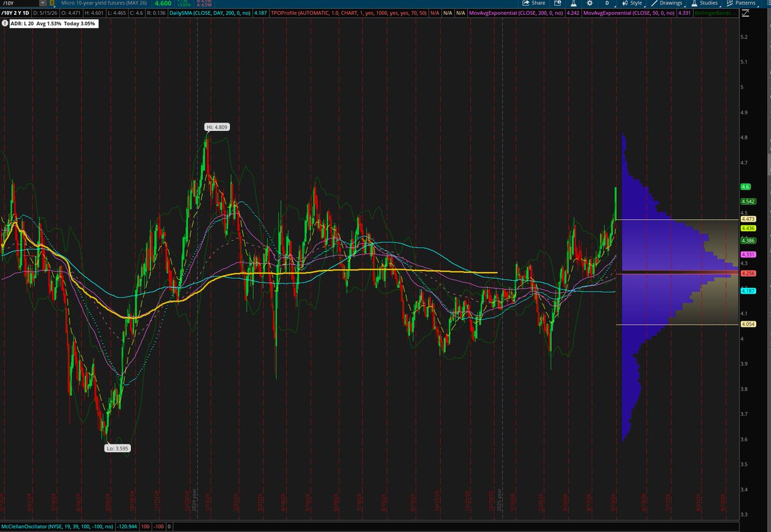
Task: Open the Style menu
Action: tap(632, 3)
